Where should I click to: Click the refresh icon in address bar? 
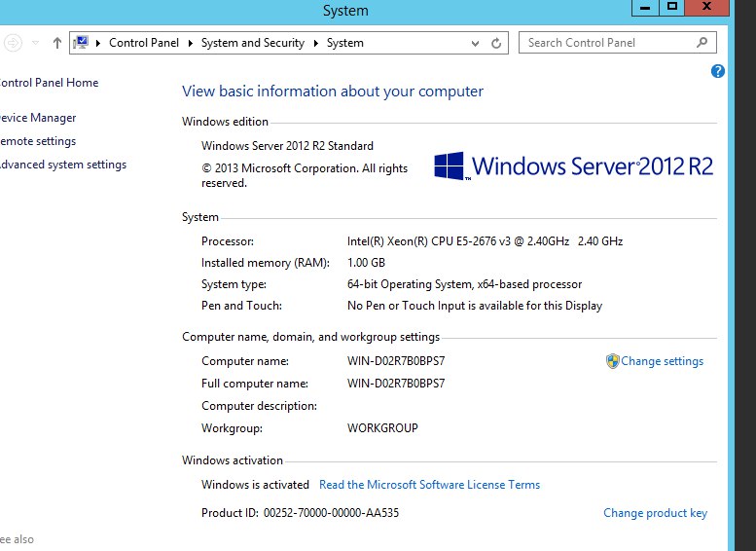[x=496, y=44]
